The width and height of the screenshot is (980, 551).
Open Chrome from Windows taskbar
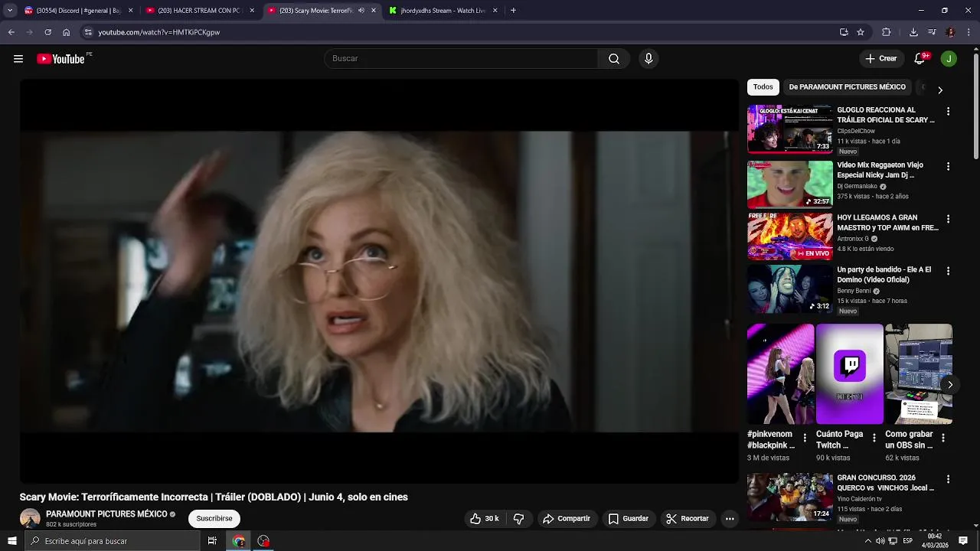[239, 541]
